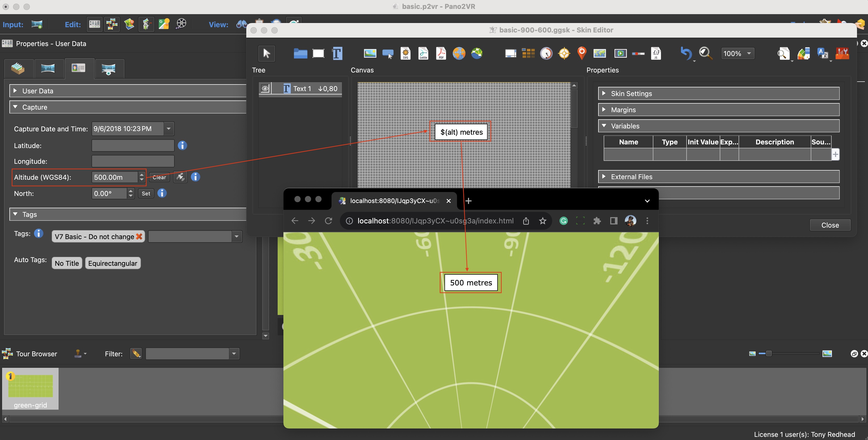
Task: Open the Tags combo box dropdown
Action: [x=237, y=236]
